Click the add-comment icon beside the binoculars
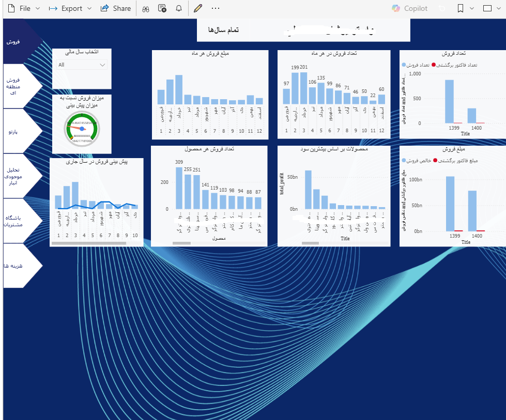506x420 pixels. tap(162, 8)
